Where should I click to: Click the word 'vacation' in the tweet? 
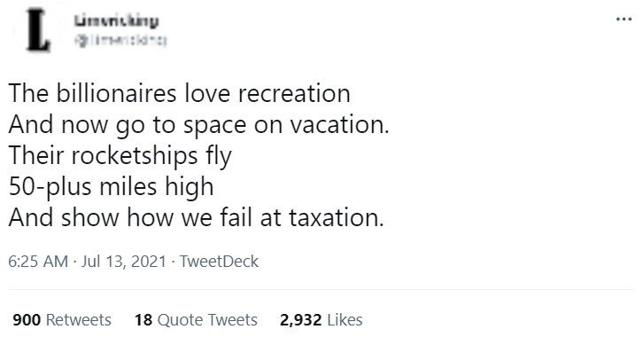point(337,124)
